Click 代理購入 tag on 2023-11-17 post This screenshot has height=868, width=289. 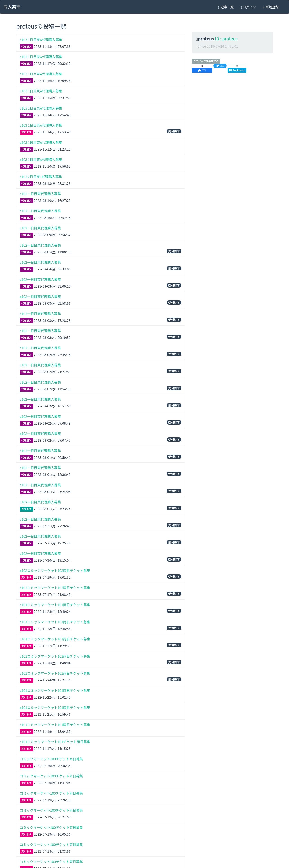26,64
